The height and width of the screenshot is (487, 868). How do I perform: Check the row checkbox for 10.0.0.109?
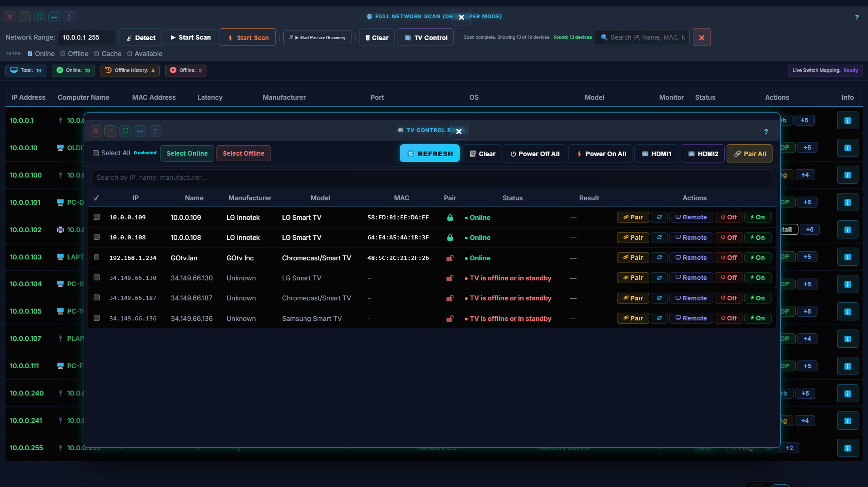click(x=96, y=217)
